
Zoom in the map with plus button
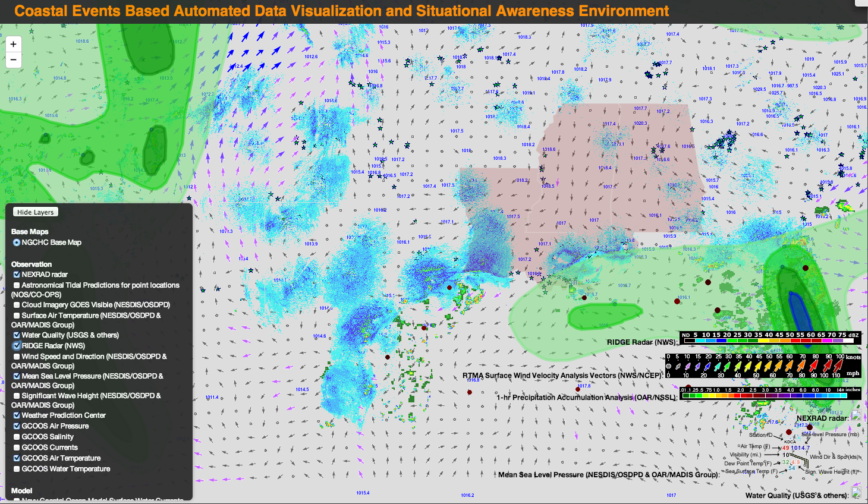click(14, 44)
